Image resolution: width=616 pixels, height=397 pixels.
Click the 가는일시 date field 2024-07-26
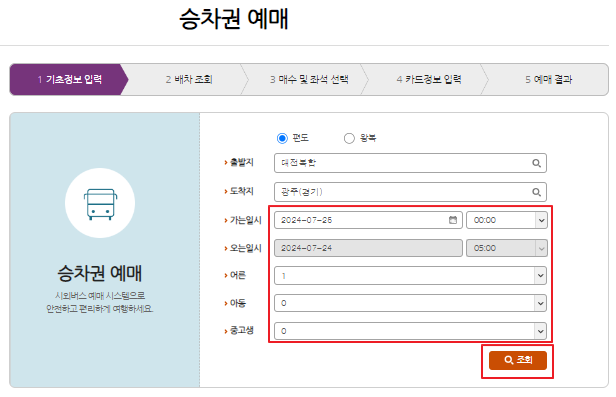[368, 220]
